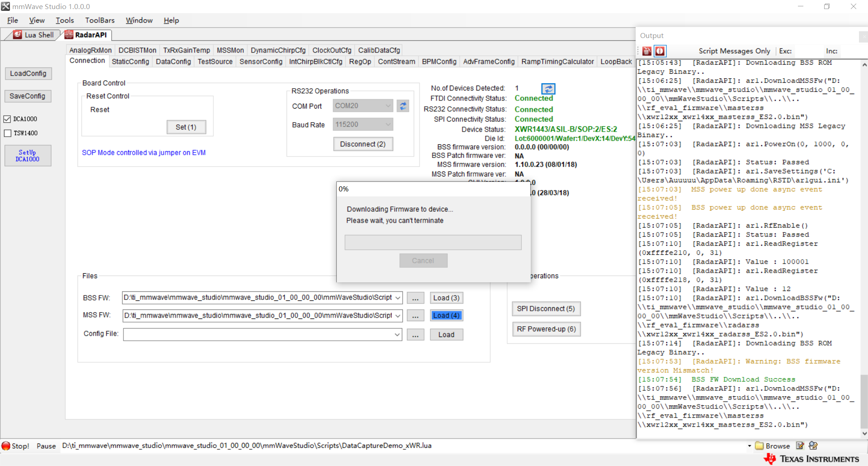Viewport: 868px width, 466px height.
Task: Enable the TSW1400 checkbox
Action: tap(7, 133)
